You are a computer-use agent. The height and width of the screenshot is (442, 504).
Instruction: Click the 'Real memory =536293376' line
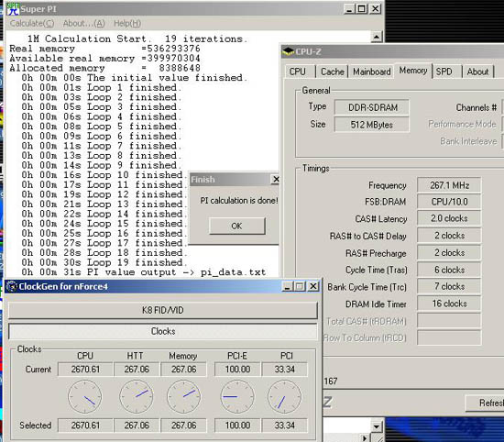coord(104,49)
